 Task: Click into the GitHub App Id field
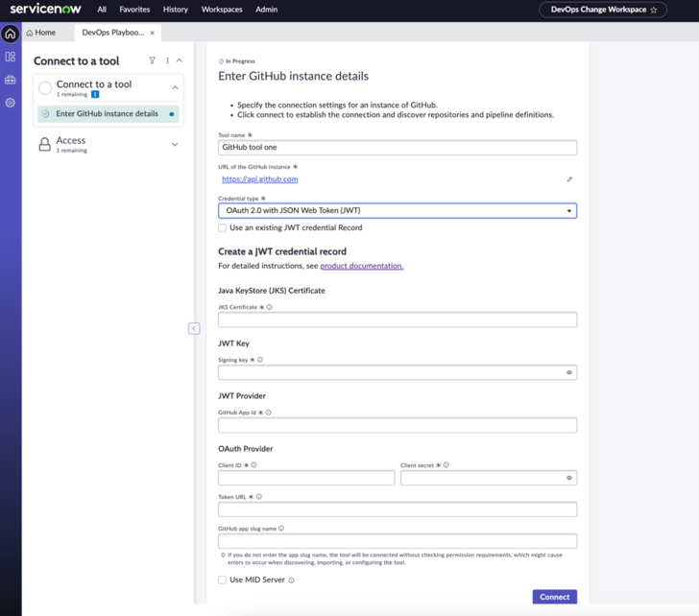[398, 425]
